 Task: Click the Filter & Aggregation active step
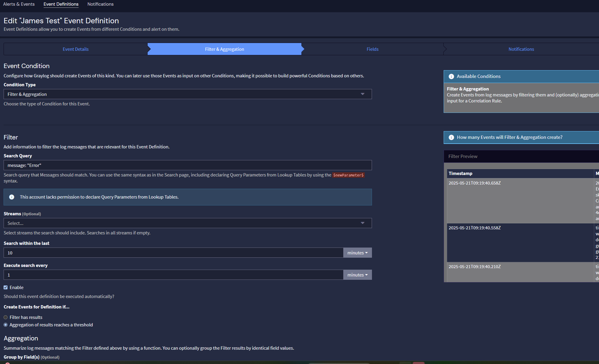coord(224,49)
